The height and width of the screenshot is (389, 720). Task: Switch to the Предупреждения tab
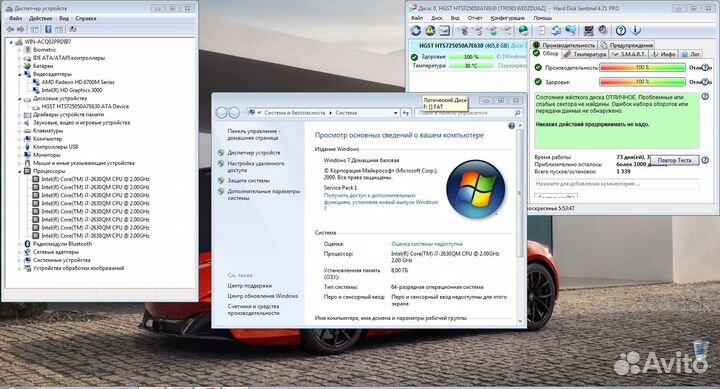point(626,45)
